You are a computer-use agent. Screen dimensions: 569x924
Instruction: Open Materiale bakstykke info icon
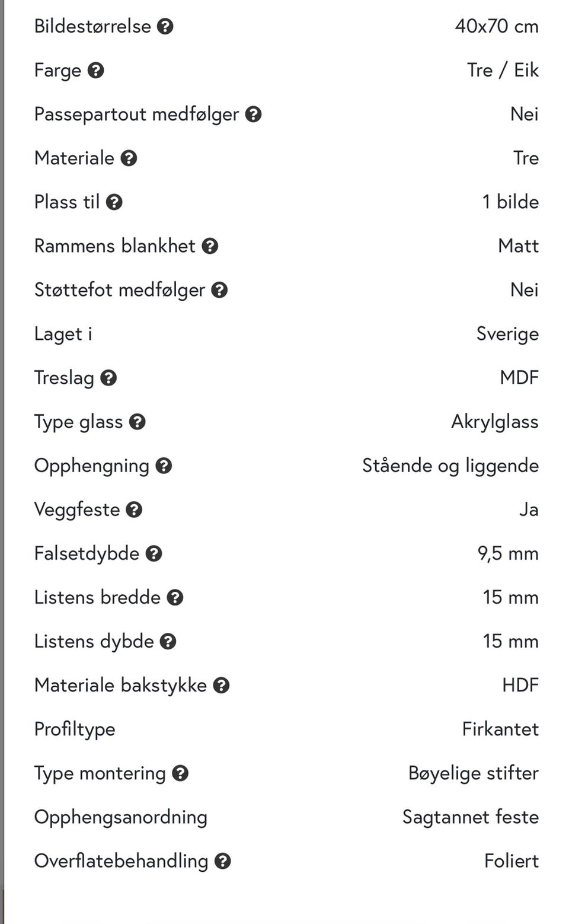(x=222, y=685)
